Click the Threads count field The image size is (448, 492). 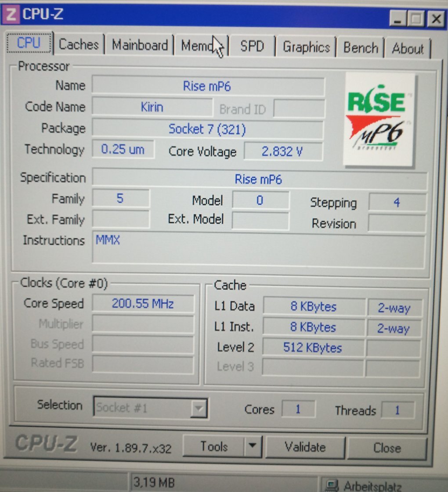398,410
